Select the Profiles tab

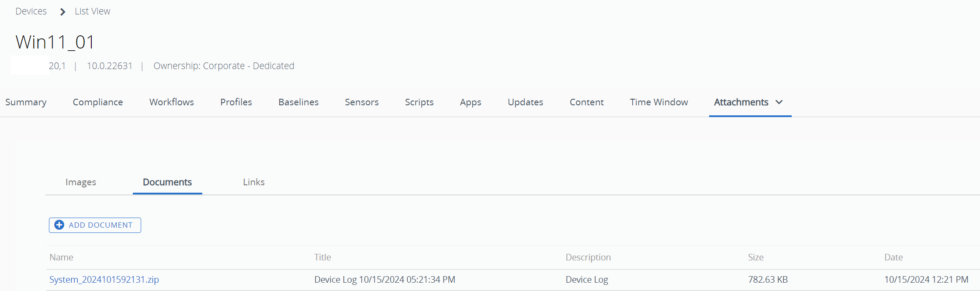(236, 102)
